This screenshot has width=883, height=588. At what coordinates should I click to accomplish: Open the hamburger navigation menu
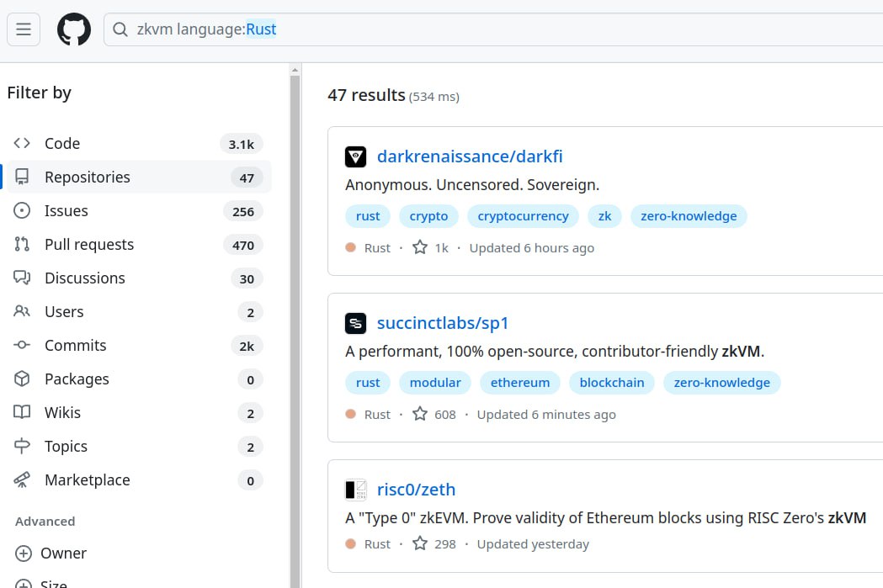24,29
